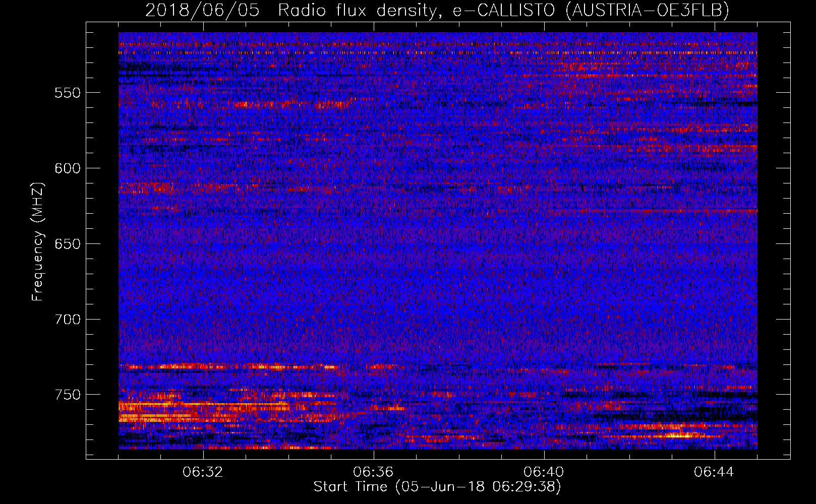Click the "Start Time (05-Jun-18 06:29:38)" label

[437, 487]
